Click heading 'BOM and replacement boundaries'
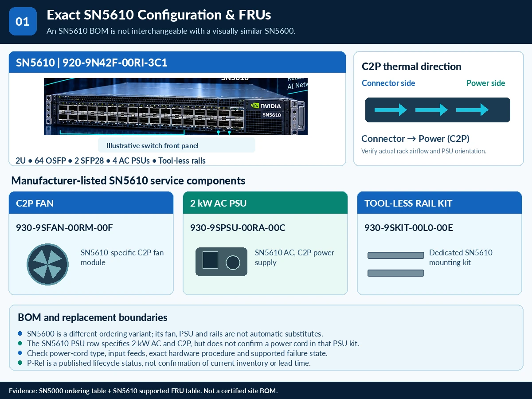Image resolution: width=532 pixels, height=399 pixels. coord(93,317)
